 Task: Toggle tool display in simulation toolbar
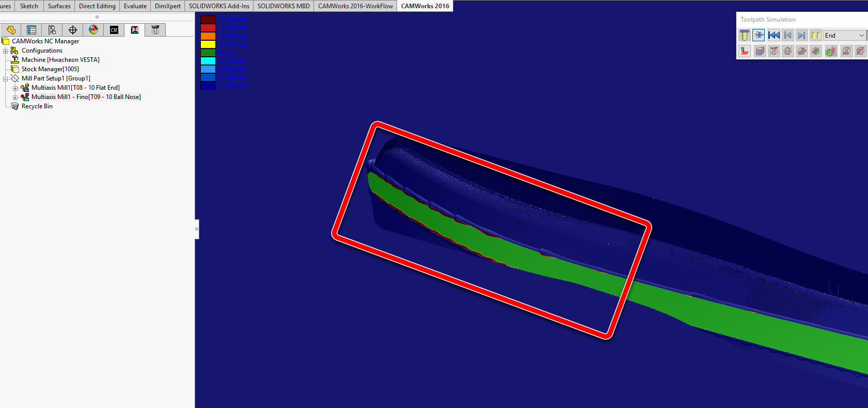click(x=774, y=51)
